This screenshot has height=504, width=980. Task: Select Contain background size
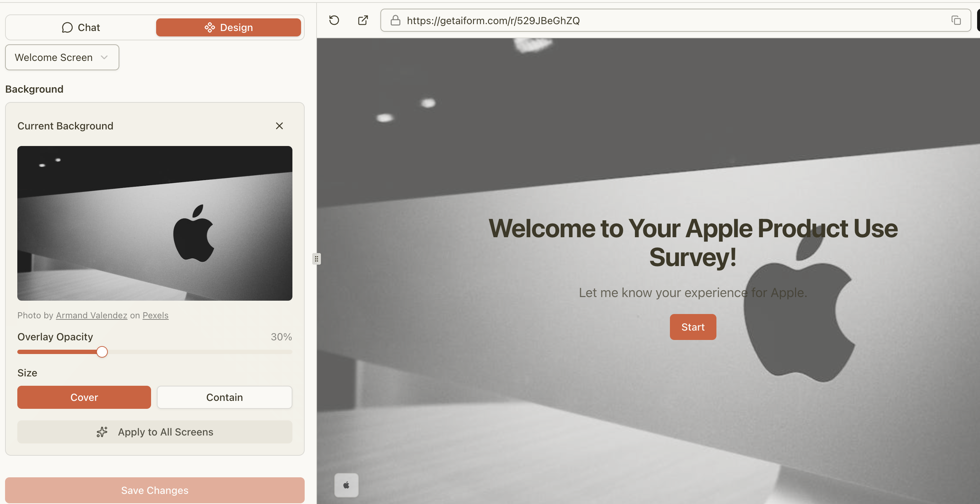[x=225, y=397]
